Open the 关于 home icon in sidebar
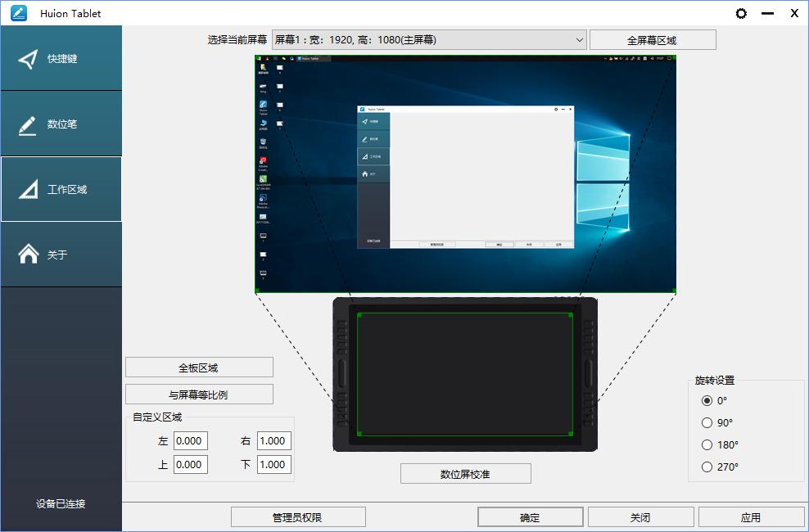 (x=27, y=254)
